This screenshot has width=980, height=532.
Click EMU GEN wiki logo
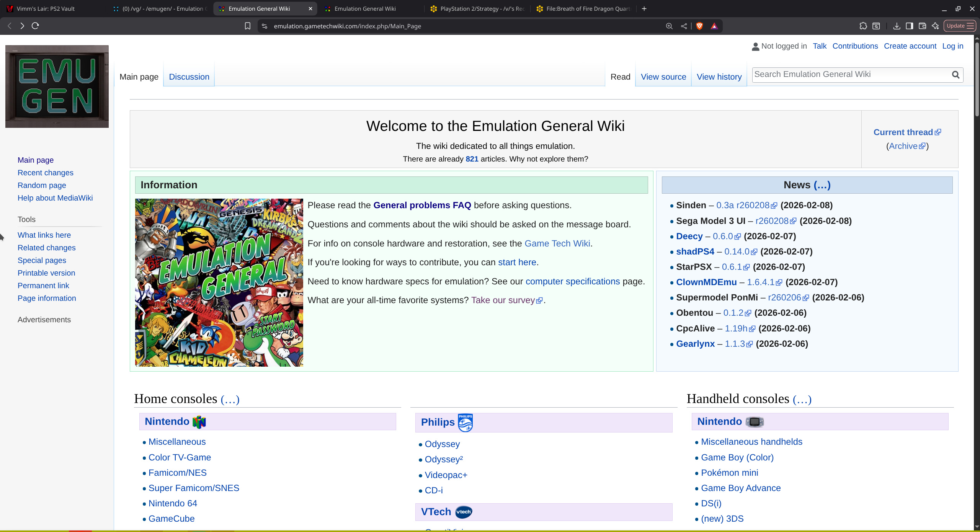coord(57,86)
